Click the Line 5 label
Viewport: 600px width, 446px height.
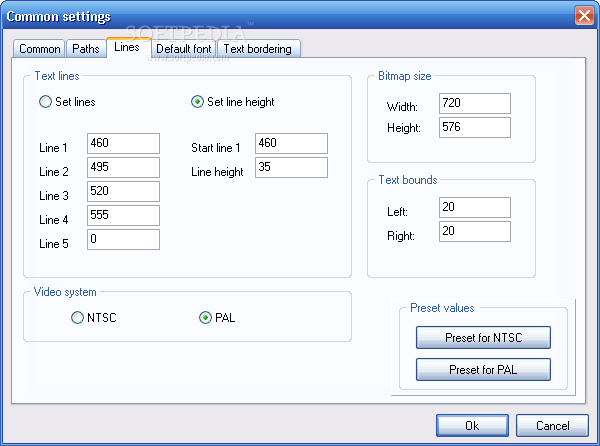pos(54,244)
